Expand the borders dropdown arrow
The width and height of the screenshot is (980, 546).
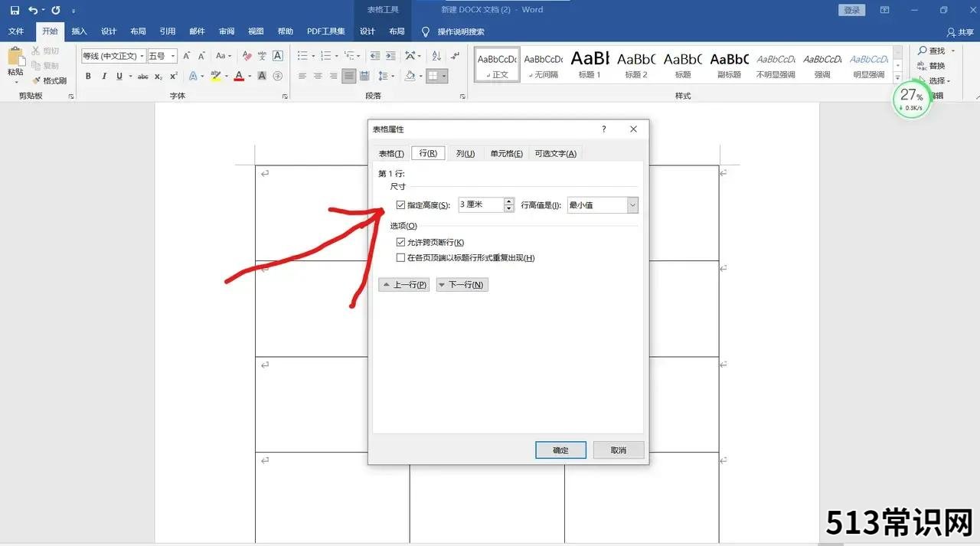pos(444,76)
